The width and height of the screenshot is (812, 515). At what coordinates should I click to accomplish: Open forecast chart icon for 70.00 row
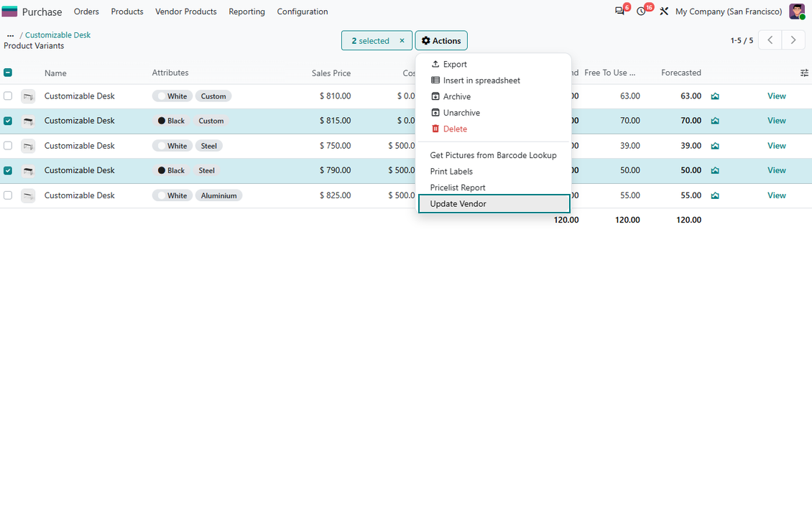pos(715,121)
